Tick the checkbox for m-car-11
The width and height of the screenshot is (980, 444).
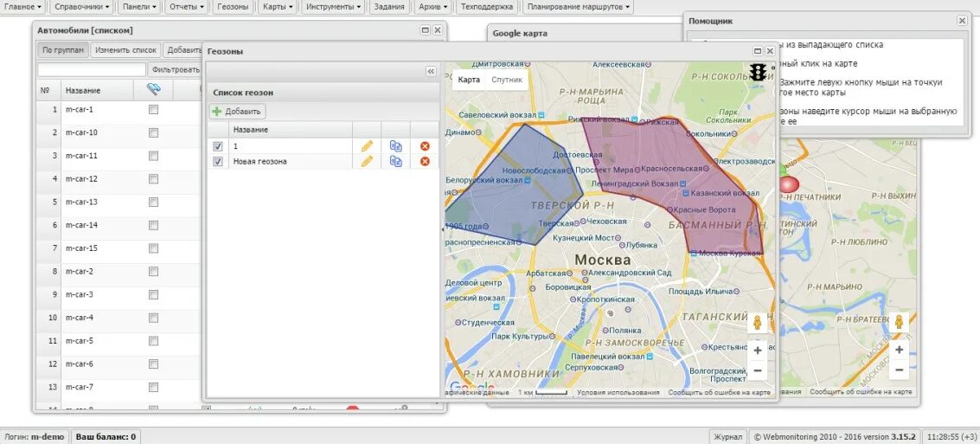point(153,156)
